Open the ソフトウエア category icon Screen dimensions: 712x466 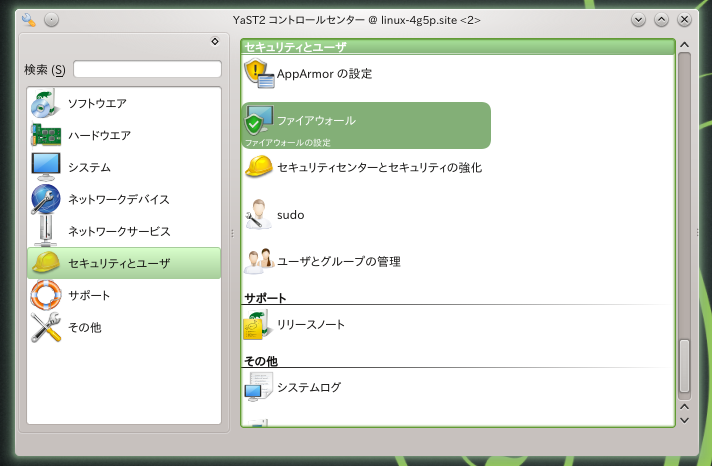[x=45, y=103]
